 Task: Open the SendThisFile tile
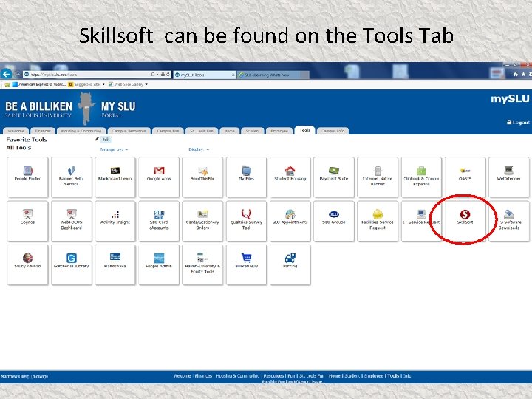202,177
